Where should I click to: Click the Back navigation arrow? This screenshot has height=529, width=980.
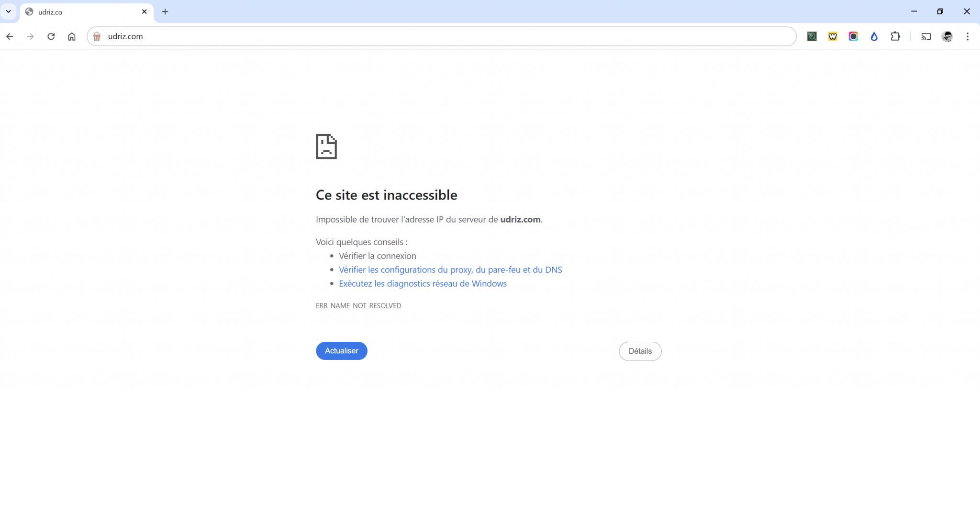pyautogui.click(x=10, y=36)
